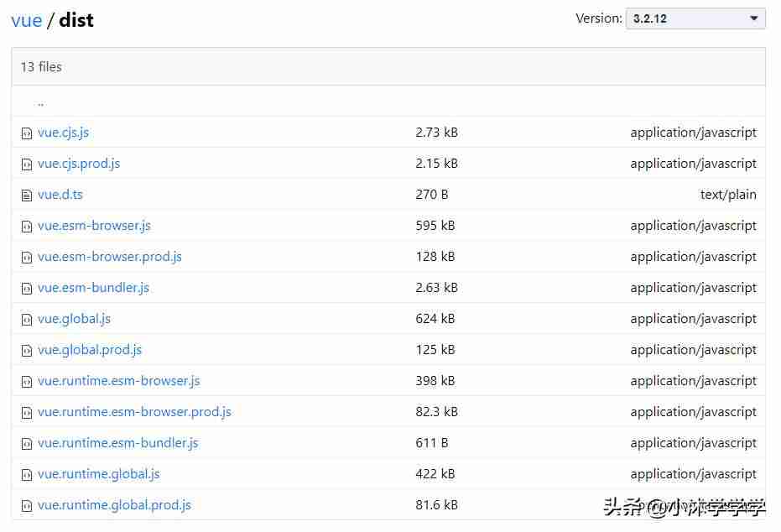Click the 611 B size value

[x=432, y=442]
